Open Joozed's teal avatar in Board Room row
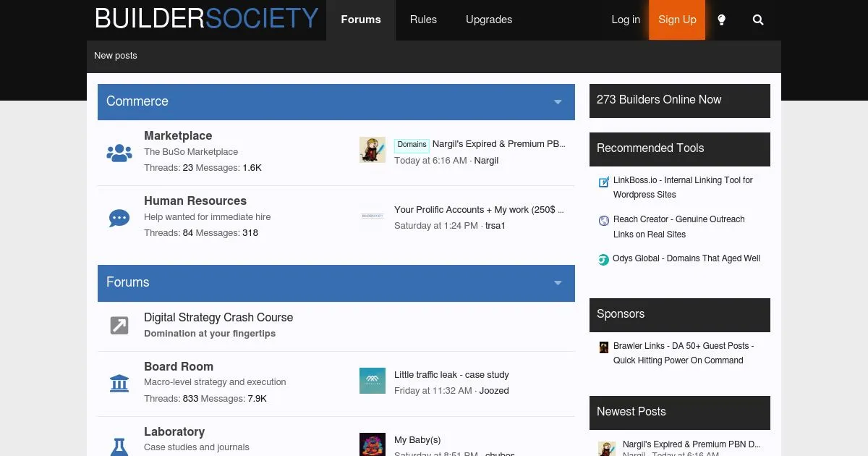Screen dimensions: 868x456 pyautogui.click(x=373, y=381)
